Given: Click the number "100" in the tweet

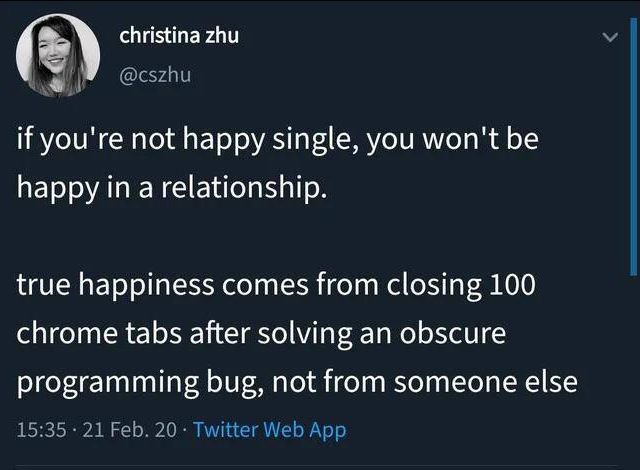Looking at the screenshot, I should coord(513,284).
